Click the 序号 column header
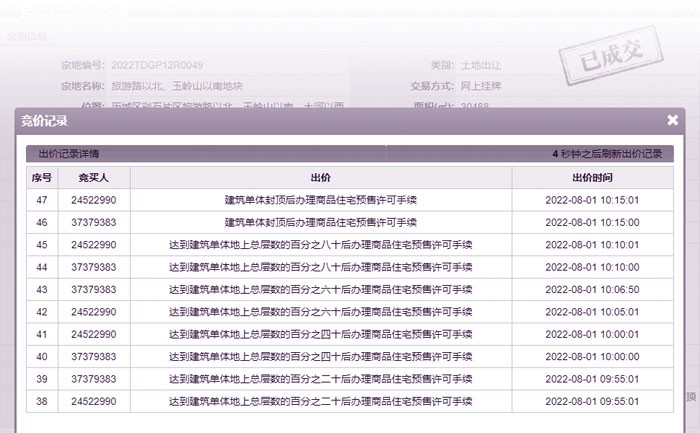The width and height of the screenshot is (700, 433). coord(42,177)
